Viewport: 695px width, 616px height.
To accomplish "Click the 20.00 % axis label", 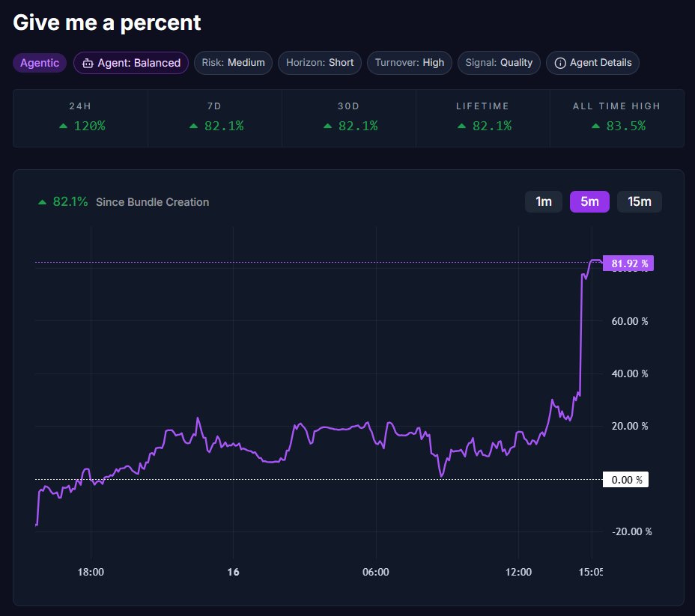I will tap(630, 426).
